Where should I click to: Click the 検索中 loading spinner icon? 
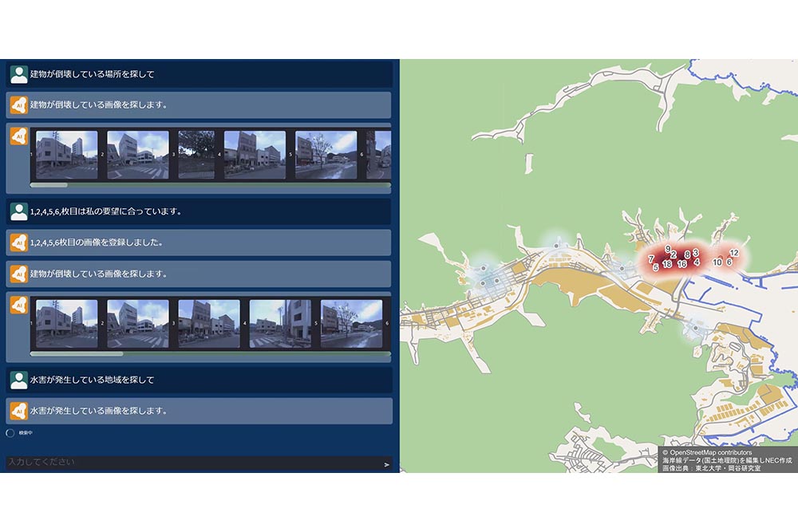(x=10, y=433)
